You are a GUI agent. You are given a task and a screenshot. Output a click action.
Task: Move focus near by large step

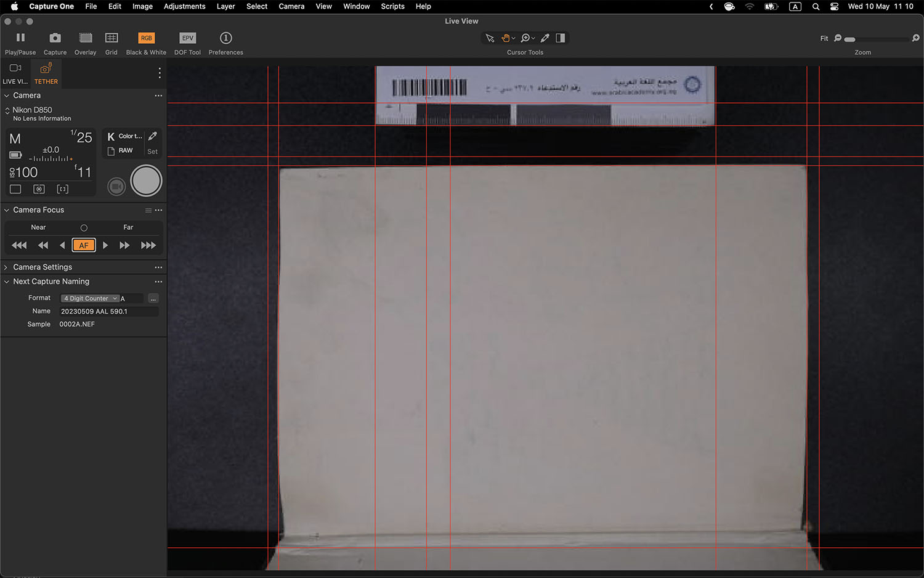click(x=19, y=245)
